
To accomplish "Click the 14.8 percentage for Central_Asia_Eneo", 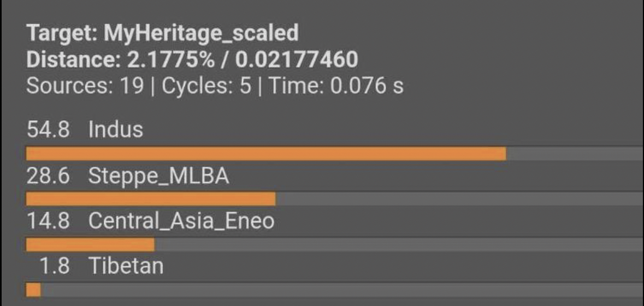I will point(48,221).
